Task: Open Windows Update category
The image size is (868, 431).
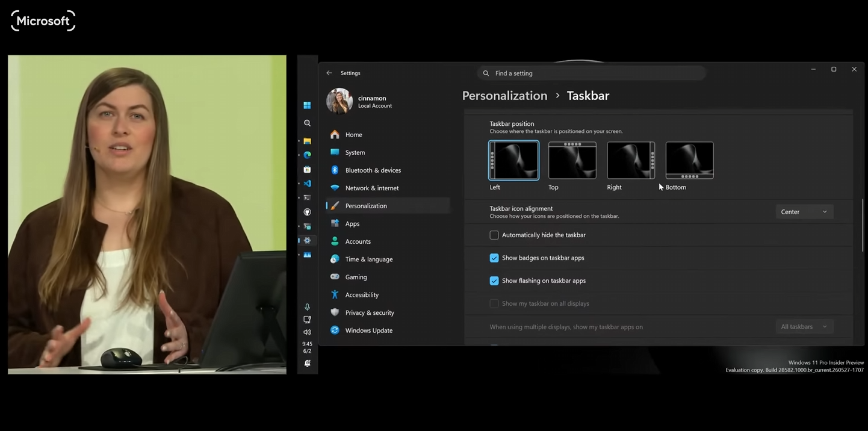Action: click(x=388, y=330)
